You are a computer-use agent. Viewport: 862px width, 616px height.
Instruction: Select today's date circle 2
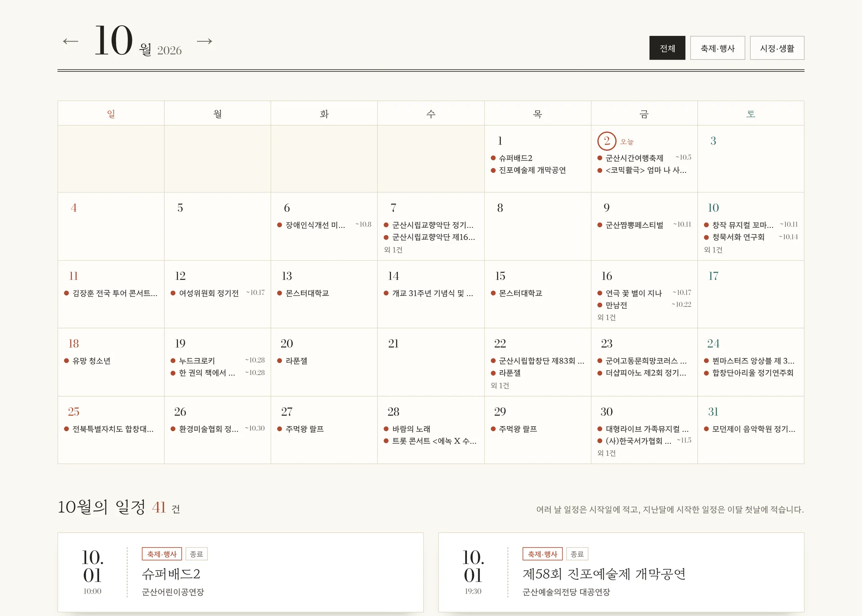pos(607,141)
